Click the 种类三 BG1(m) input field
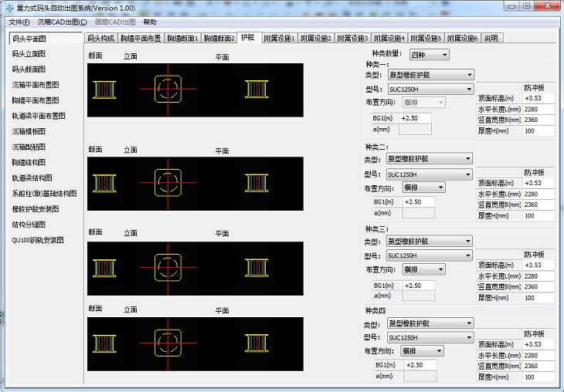564x392 pixels. pyautogui.click(x=418, y=286)
